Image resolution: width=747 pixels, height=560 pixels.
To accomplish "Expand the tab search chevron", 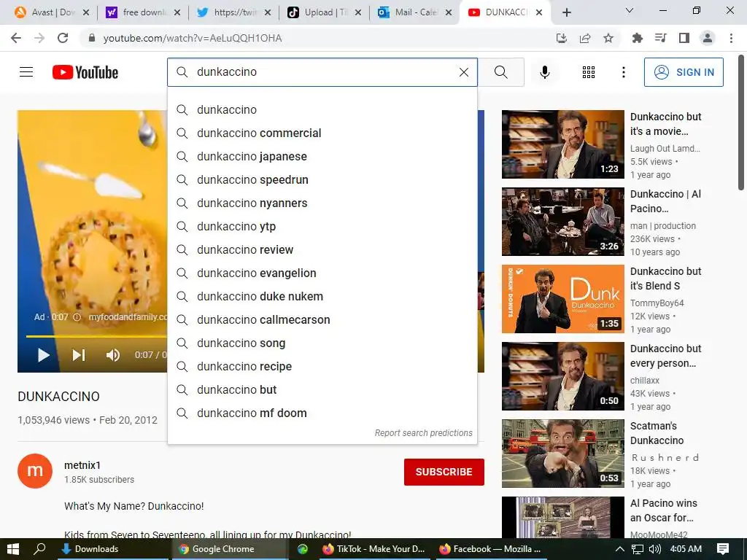I will point(630,10).
